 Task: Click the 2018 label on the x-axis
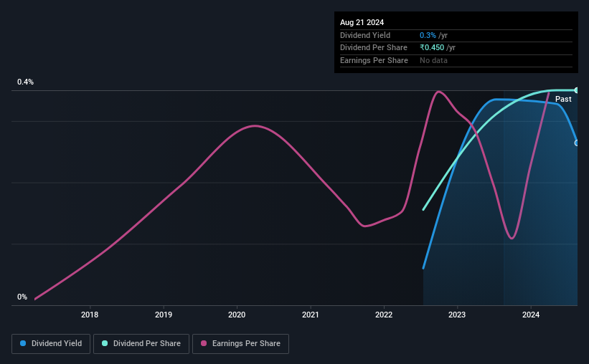click(90, 315)
